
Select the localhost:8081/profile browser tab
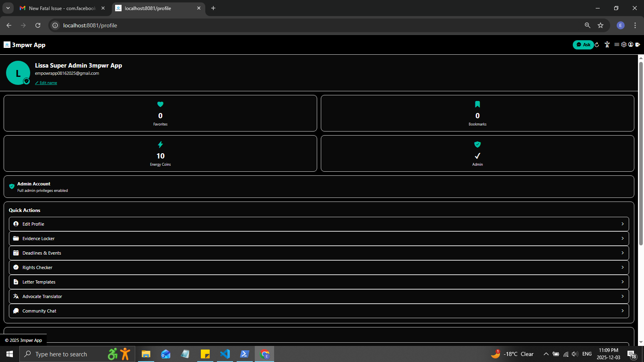pyautogui.click(x=153, y=8)
